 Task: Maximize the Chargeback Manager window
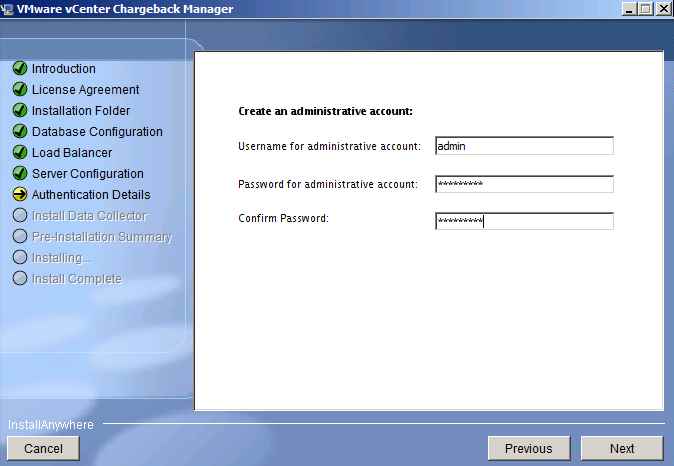[645, 9]
